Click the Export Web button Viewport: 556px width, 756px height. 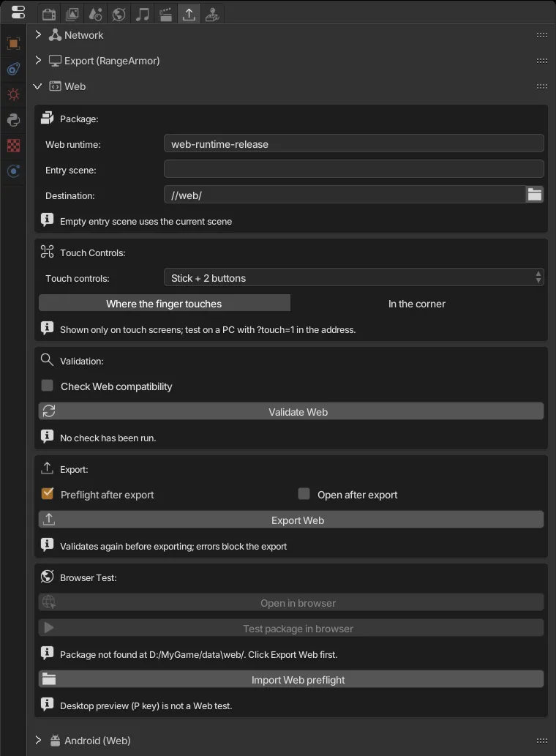[x=291, y=520]
